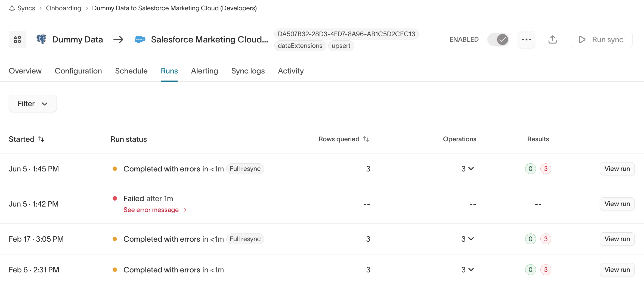The width and height of the screenshot is (644, 289).
Task: View run for Jun 5 1:45 PM
Action: pyautogui.click(x=617, y=169)
